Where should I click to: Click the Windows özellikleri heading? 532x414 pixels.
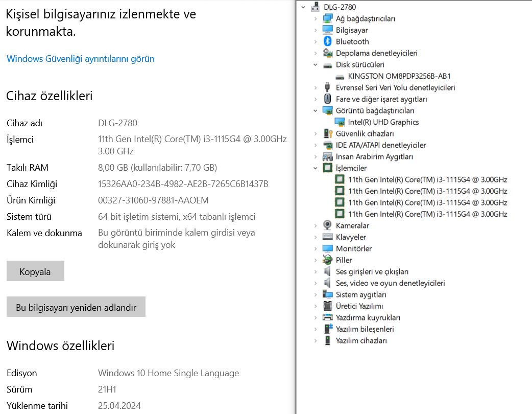coord(60,346)
